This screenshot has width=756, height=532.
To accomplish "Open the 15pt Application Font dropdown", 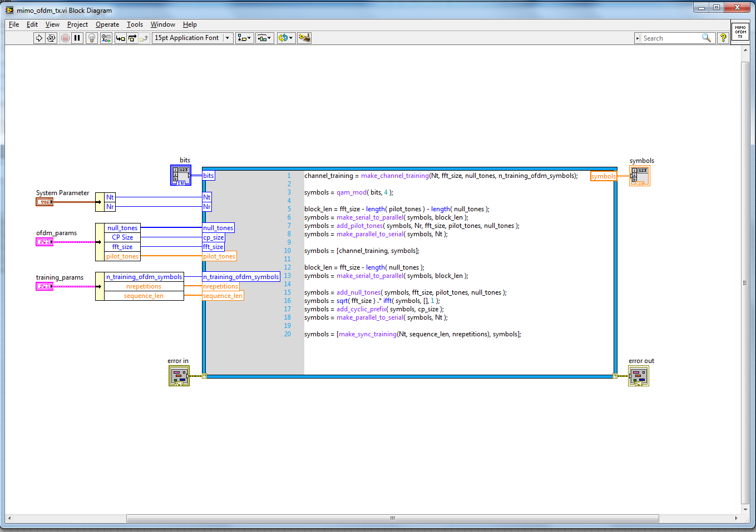I will pyautogui.click(x=192, y=38).
